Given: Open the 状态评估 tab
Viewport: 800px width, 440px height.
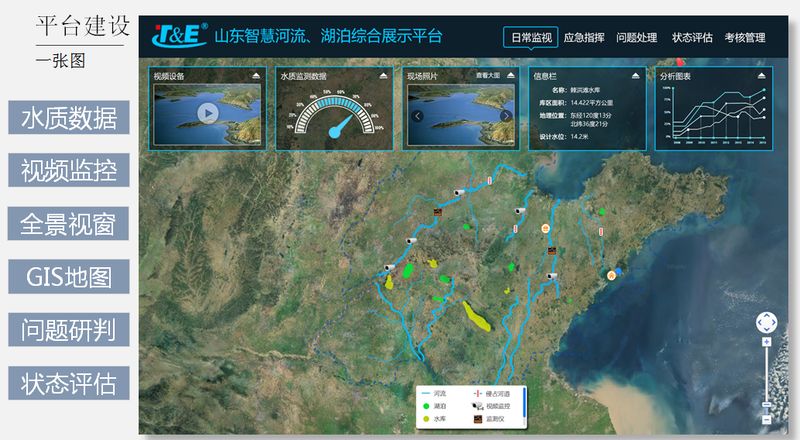Looking at the screenshot, I should pos(692,38).
